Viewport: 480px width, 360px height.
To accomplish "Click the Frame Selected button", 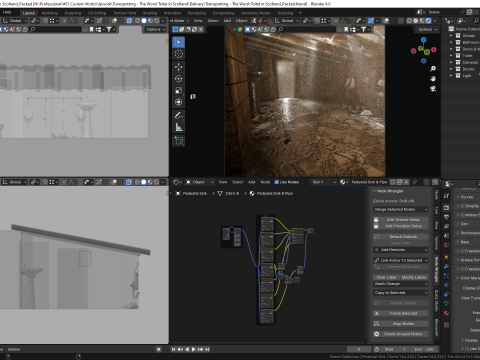I will 400,313.
